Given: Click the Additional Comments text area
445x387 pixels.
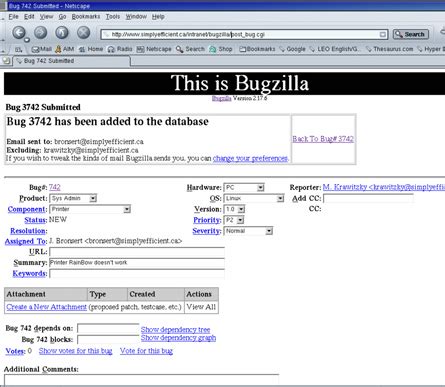Looking at the screenshot, I should coord(142,380).
